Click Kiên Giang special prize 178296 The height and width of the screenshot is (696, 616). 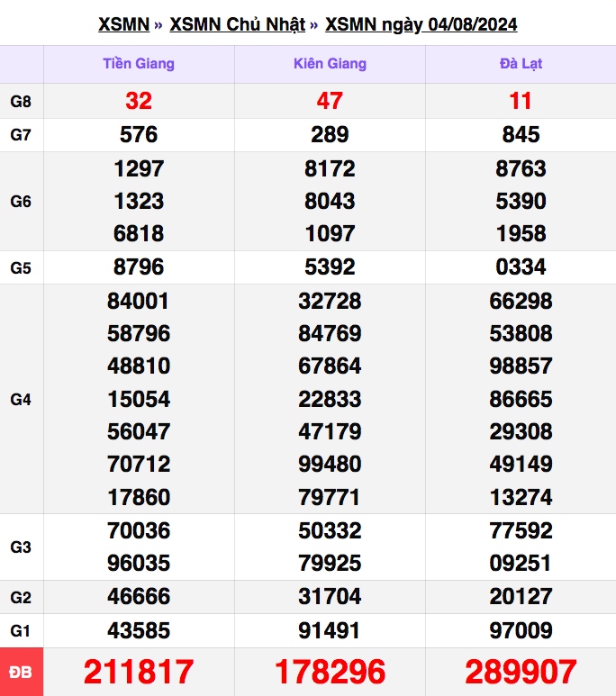tap(330, 672)
